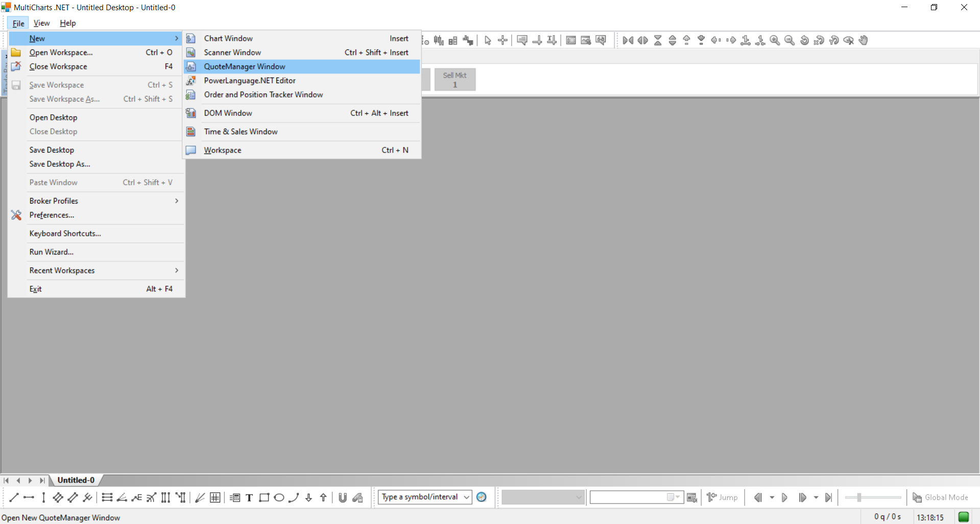Image resolution: width=980 pixels, height=524 pixels.
Task: Select the arc drawing tool
Action: pos(294,497)
